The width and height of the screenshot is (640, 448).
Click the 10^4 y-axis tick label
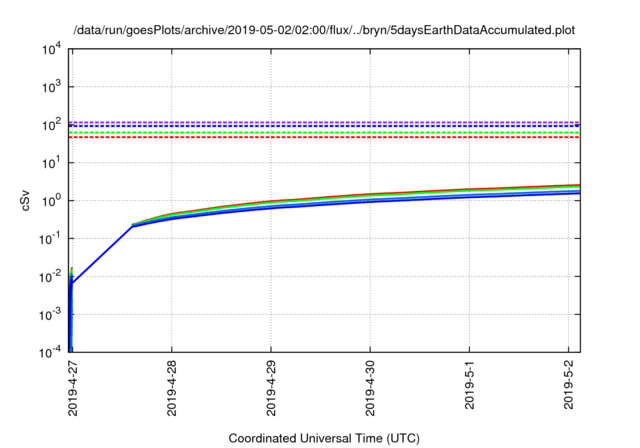coord(52,49)
